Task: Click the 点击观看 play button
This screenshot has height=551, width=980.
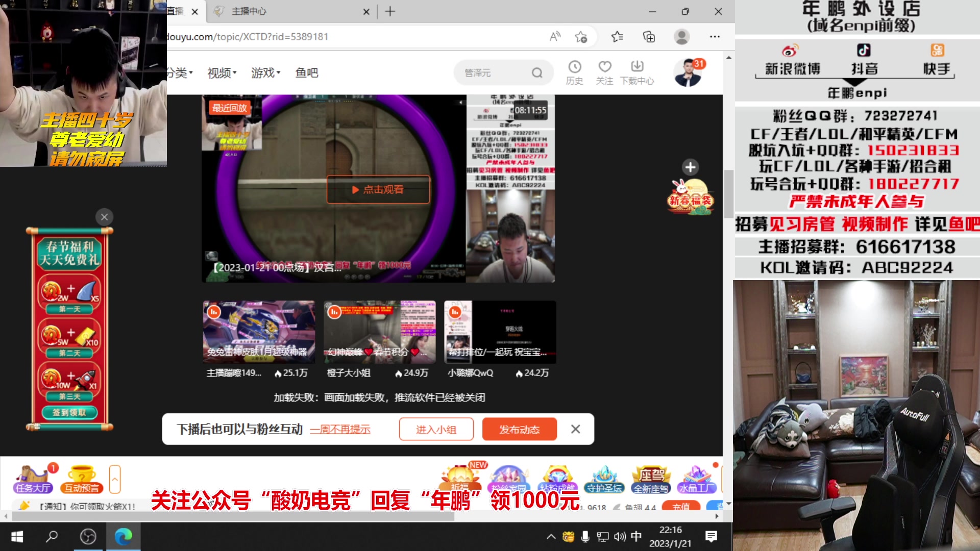Action: coord(378,189)
